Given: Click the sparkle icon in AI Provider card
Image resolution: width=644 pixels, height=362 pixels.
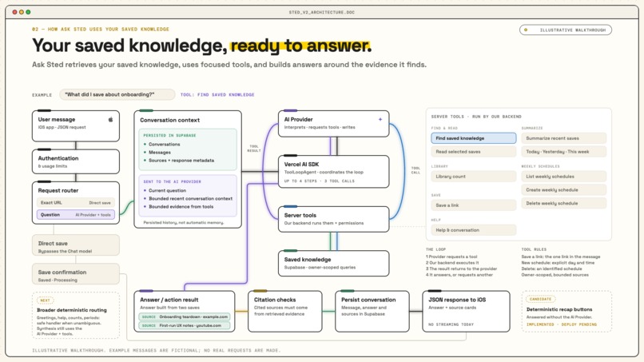Looking at the screenshot, I should [x=380, y=119].
